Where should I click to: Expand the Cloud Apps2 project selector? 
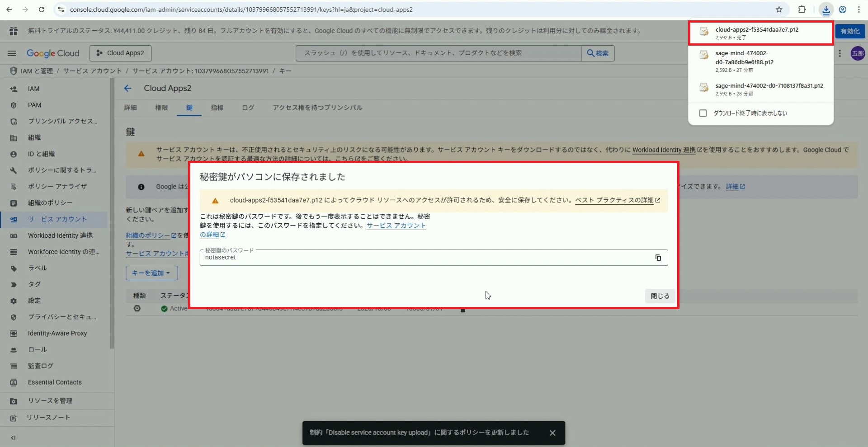coord(120,53)
